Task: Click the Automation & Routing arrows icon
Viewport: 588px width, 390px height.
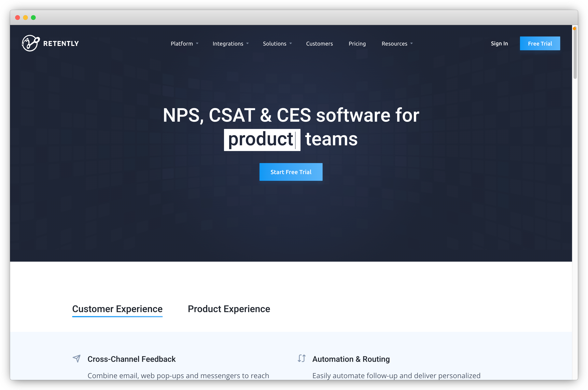Action: point(301,358)
